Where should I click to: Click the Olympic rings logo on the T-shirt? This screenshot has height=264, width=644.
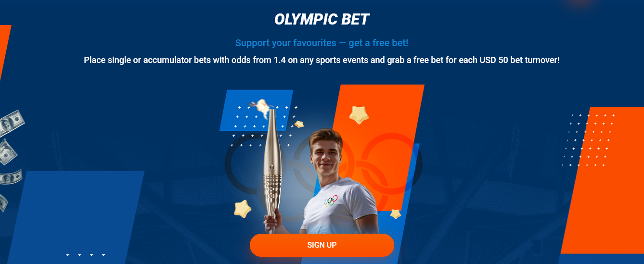point(331,200)
